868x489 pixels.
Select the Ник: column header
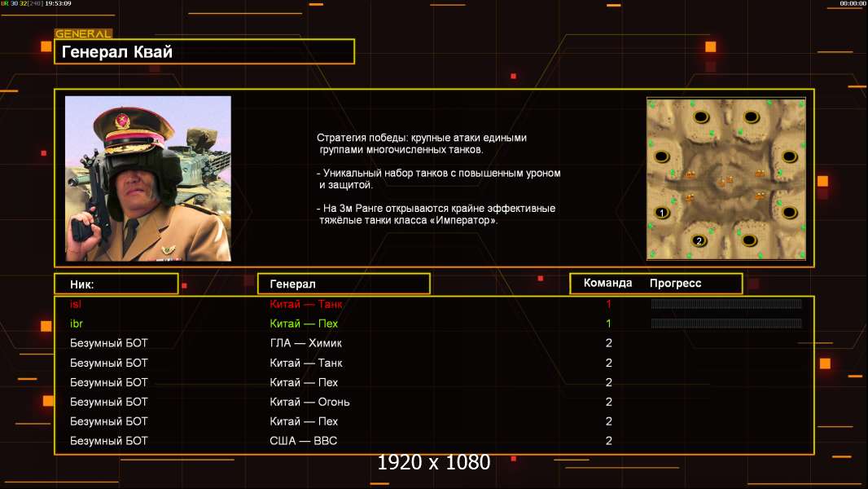click(x=116, y=284)
